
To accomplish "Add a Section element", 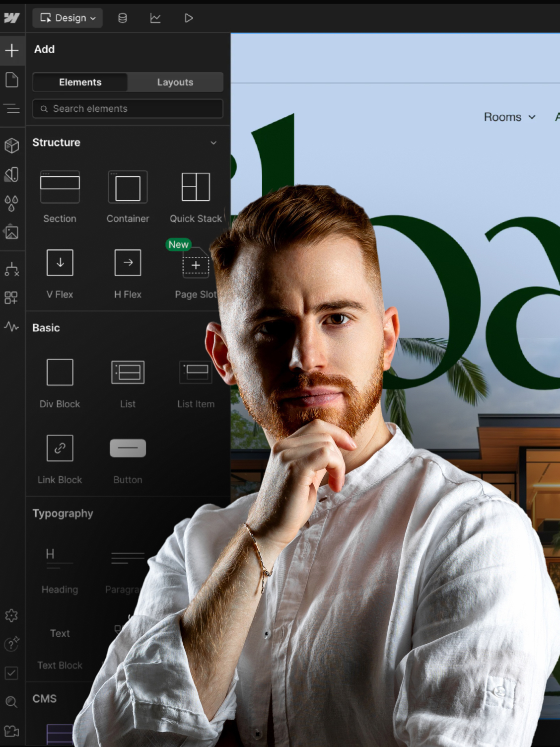I will tap(60, 197).
